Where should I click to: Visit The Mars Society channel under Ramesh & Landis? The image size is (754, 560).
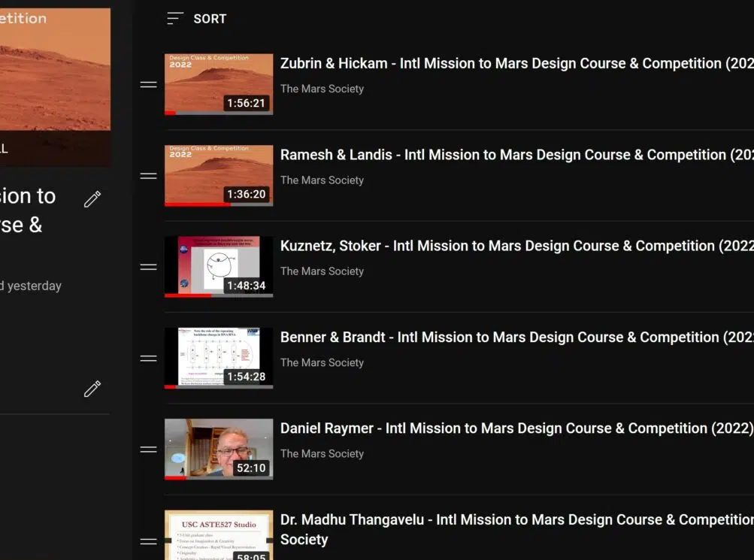[322, 180]
